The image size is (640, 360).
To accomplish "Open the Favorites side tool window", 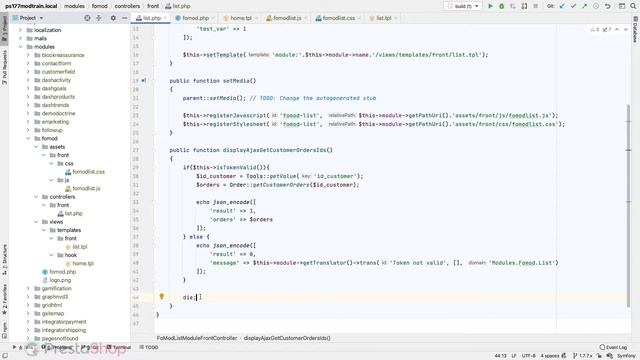I will (x=4, y=300).
